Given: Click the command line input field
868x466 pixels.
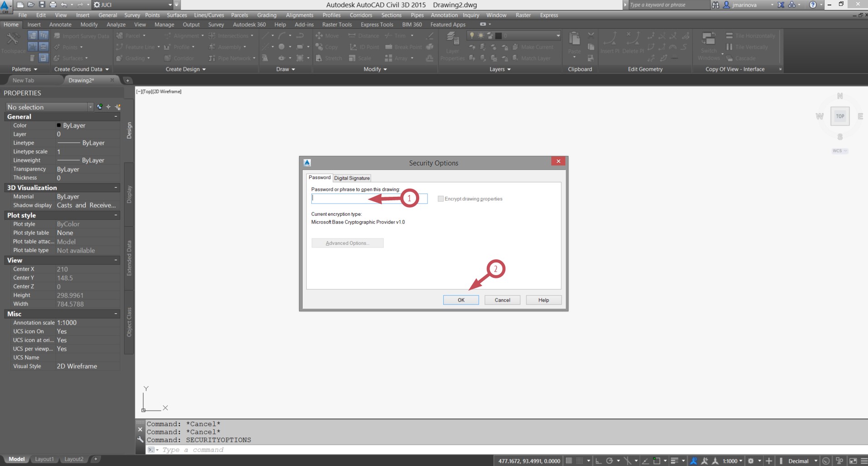Looking at the screenshot, I should [506, 450].
